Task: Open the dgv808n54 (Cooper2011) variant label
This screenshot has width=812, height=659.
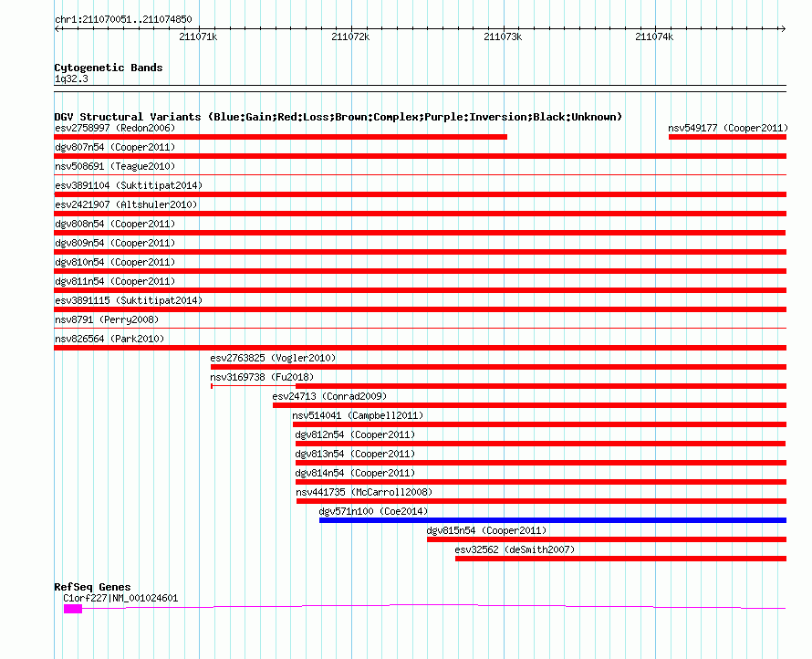Action: (115, 224)
